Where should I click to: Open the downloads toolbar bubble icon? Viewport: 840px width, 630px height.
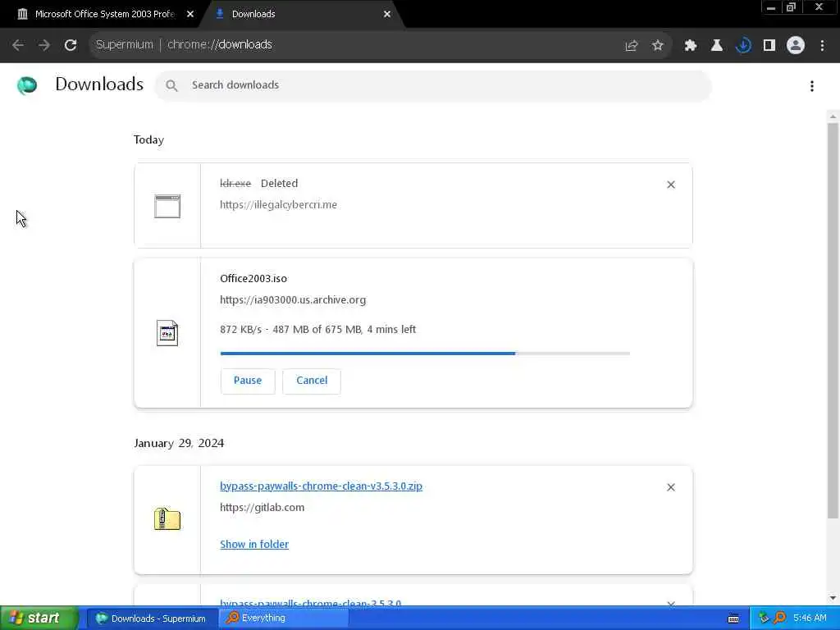pyautogui.click(x=743, y=46)
